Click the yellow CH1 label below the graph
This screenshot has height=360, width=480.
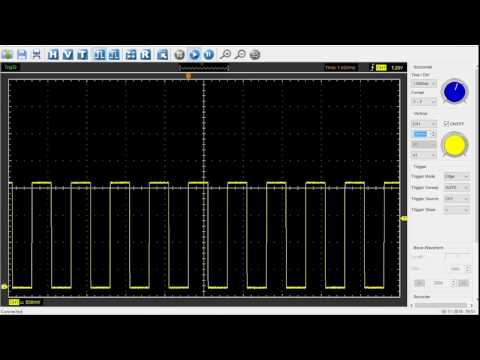[x=14, y=302]
